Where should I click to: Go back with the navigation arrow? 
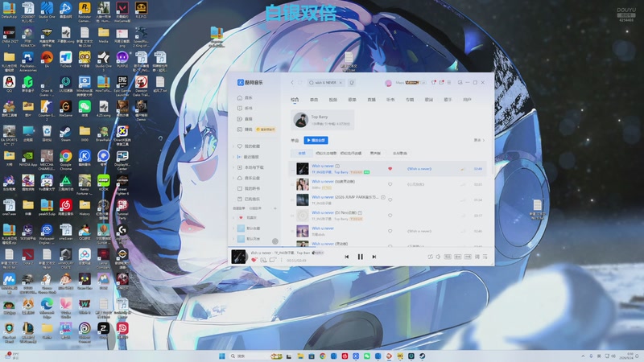pos(292,83)
